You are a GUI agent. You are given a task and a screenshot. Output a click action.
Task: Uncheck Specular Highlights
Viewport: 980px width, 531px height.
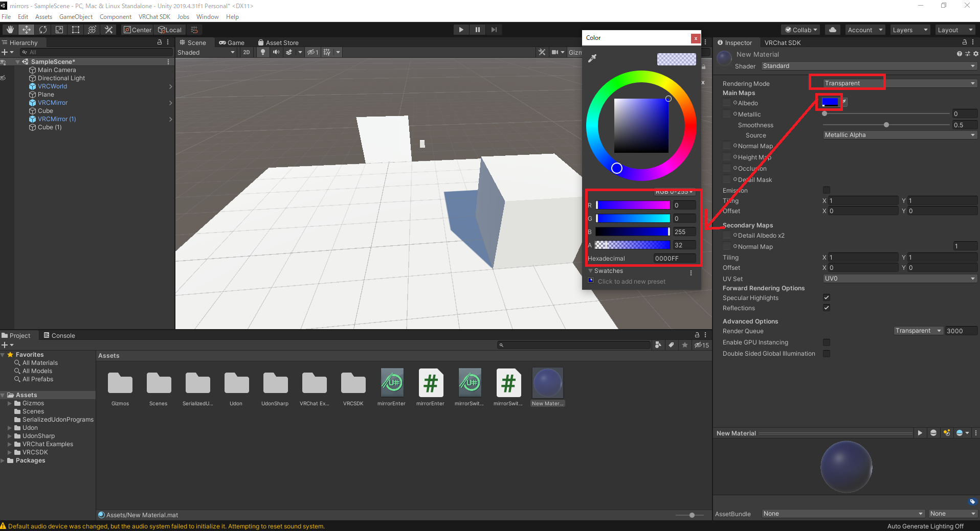coord(827,297)
